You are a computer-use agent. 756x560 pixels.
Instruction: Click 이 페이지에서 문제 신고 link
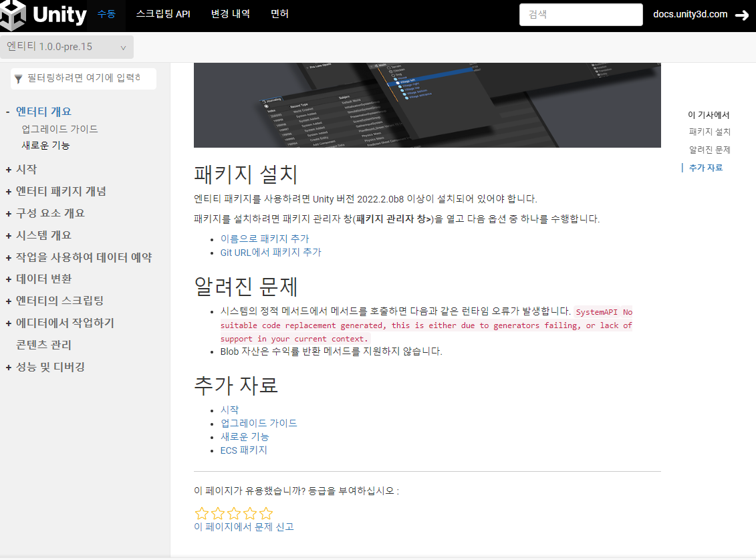(244, 527)
